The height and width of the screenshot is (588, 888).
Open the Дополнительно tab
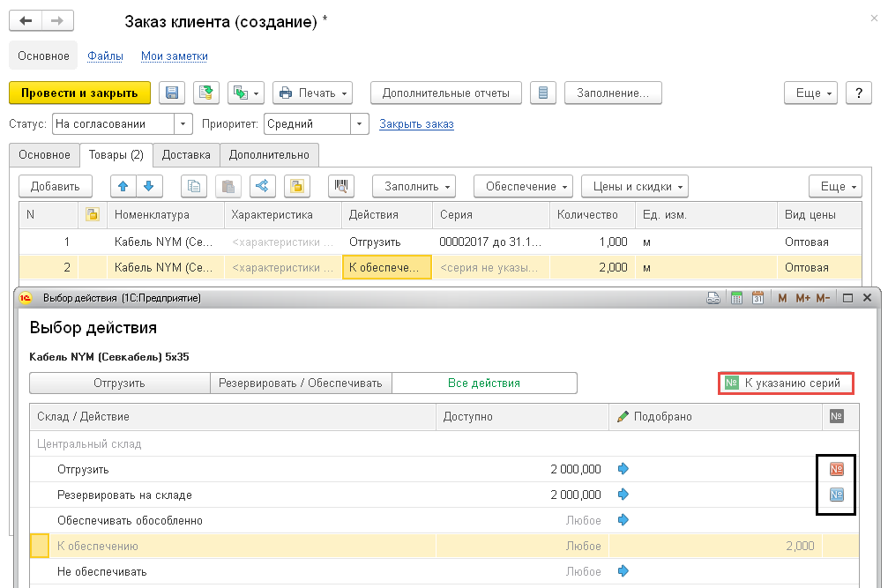[269, 154]
